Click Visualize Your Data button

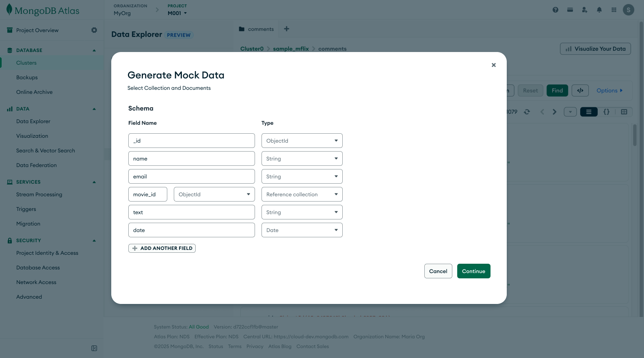(x=595, y=49)
